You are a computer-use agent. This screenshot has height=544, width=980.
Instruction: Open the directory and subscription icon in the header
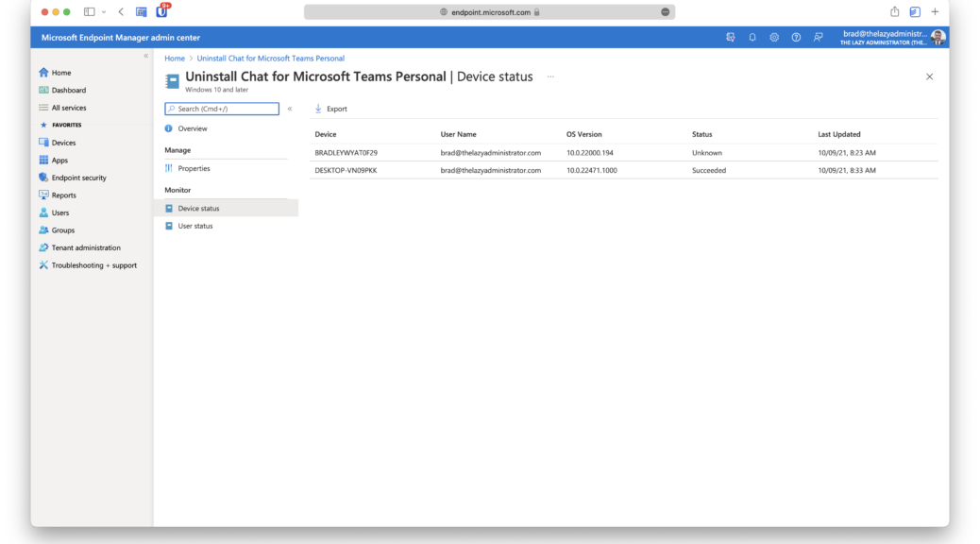(731, 38)
